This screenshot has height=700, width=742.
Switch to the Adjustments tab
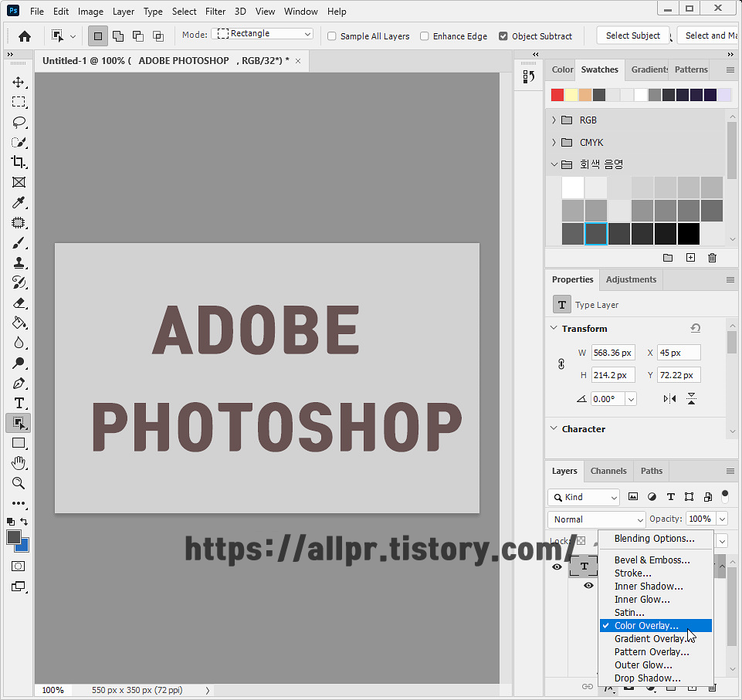631,279
